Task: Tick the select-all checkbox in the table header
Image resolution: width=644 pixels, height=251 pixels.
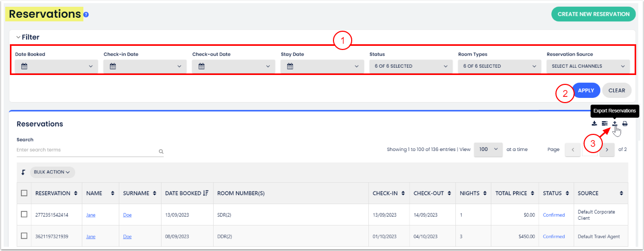Action: pyautogui.click(x=24, y=193)
